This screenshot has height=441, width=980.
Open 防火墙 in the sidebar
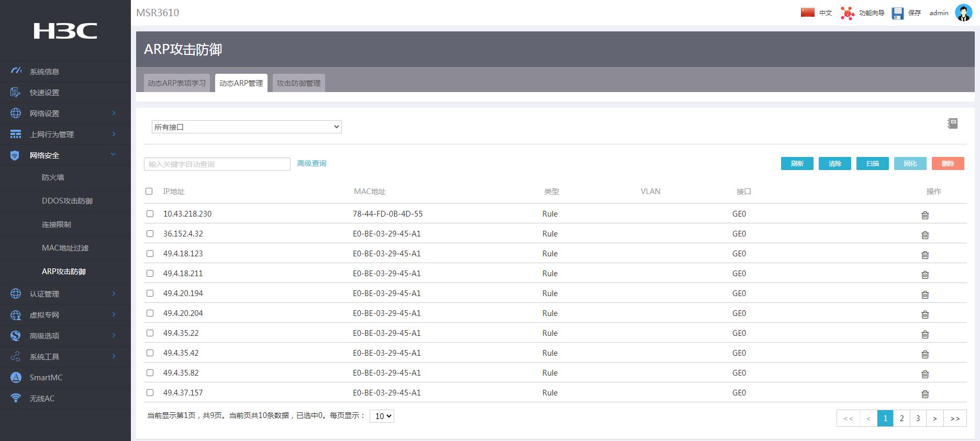pos(53,177)
